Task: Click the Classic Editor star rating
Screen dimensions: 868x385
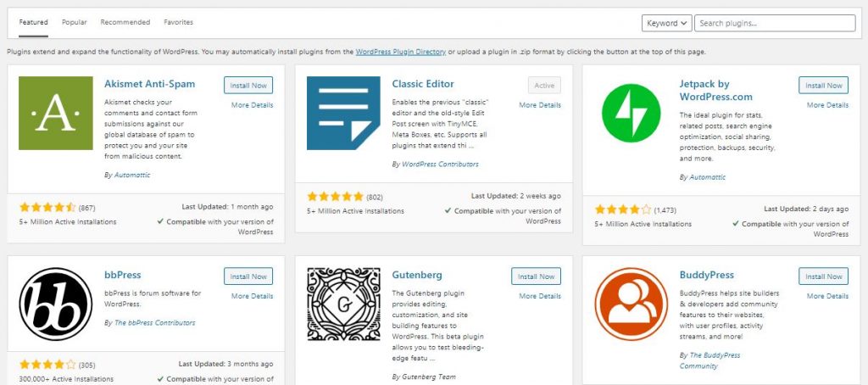Action: coord(335,197)
